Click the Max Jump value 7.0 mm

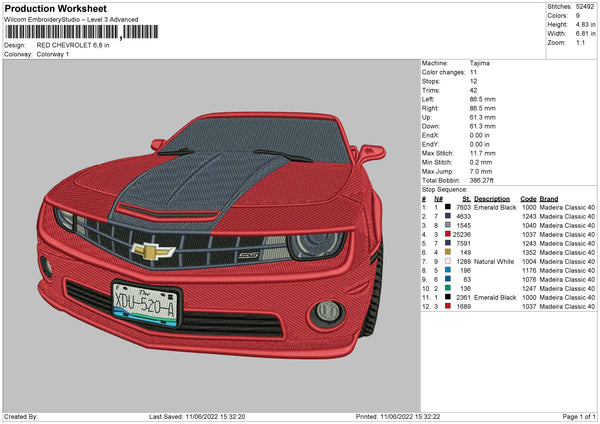[x=481, y=171]
